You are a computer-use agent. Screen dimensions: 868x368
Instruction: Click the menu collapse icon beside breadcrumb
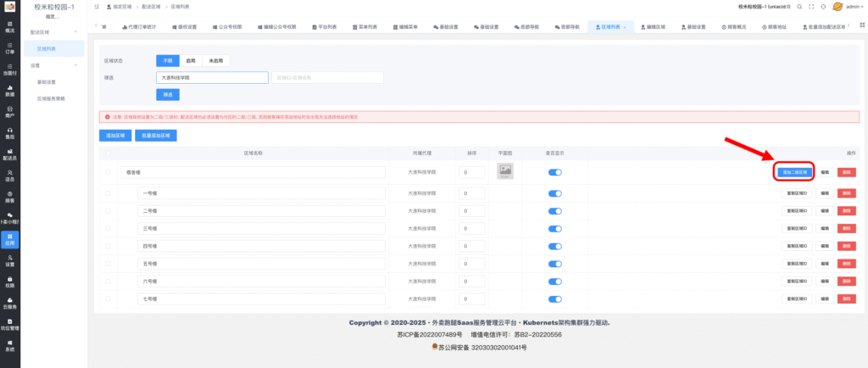[x=97, y=7]
